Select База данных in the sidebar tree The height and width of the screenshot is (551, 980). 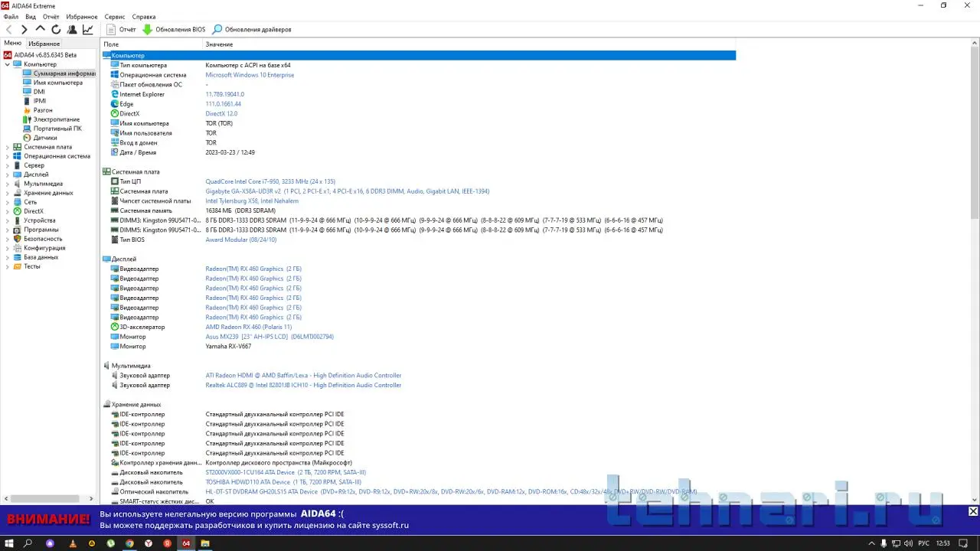pyautogui.click(x=41, y=257)
